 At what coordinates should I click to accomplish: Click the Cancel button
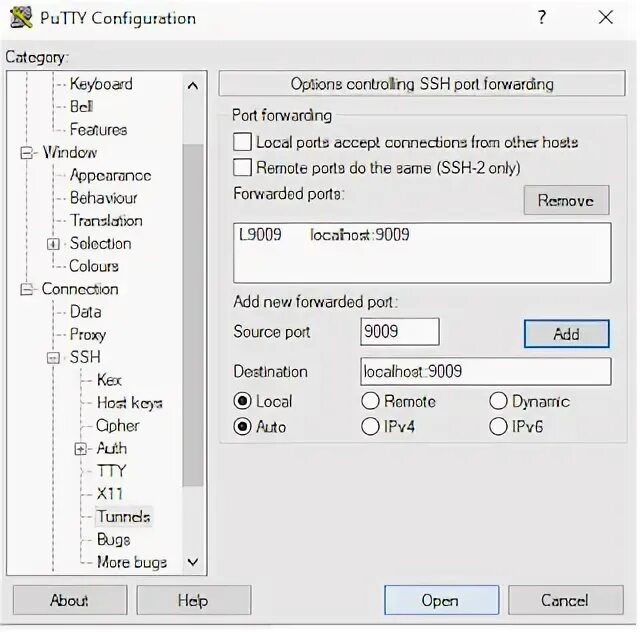pyautogui.click(x=565, y=600)
